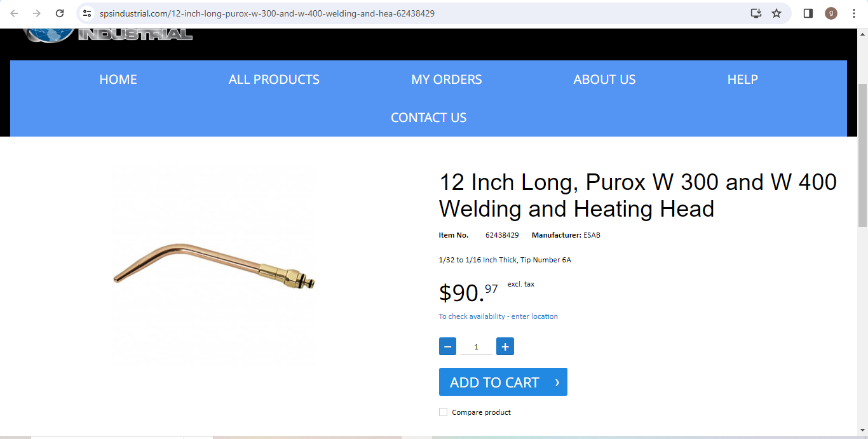Reload the page with the refresh icon

(x=60, y=13)
